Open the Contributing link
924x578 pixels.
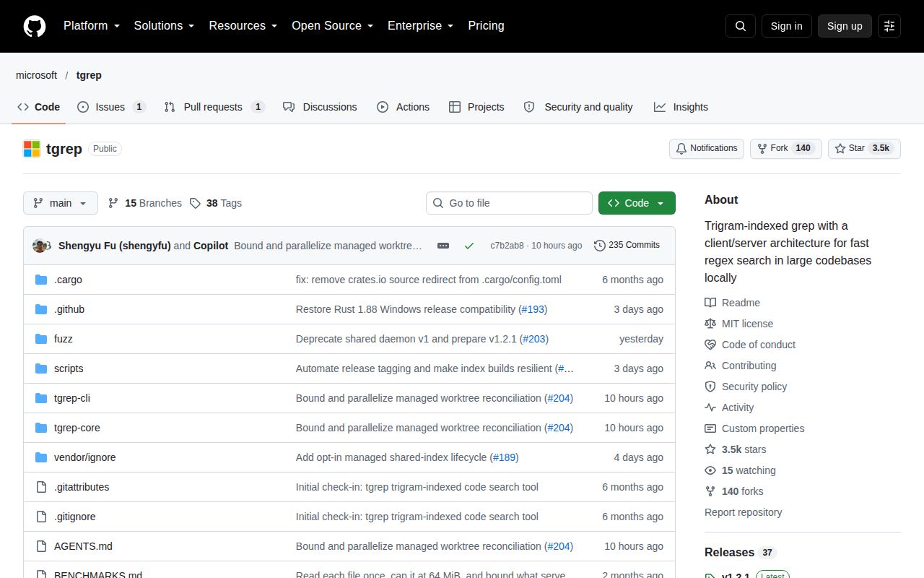click(741, 366)
